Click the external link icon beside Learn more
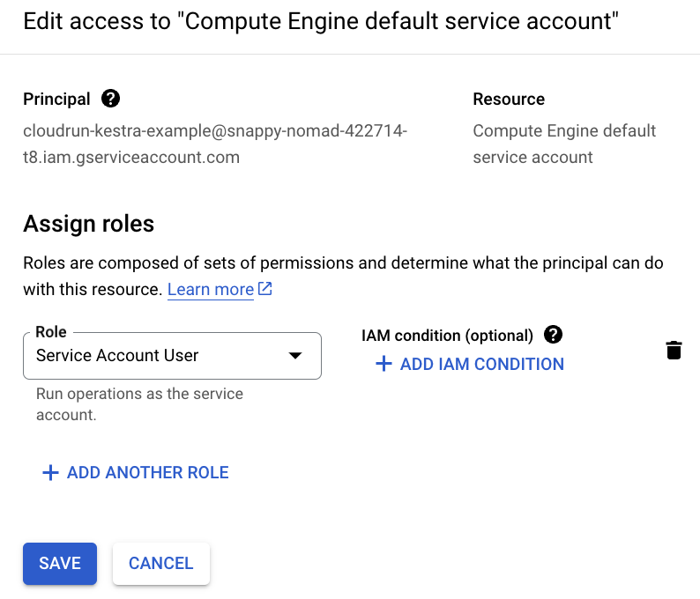The width and height of the screenshot is (700, 599). pyautogui.click(x=265, y=289)
